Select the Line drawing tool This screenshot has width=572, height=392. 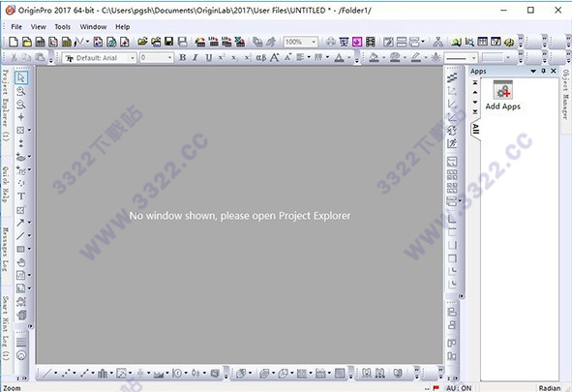[x=20, y=235]
